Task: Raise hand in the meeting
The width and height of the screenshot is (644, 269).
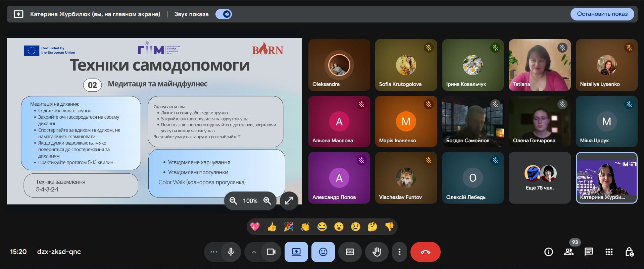Action: pos(377,252)
